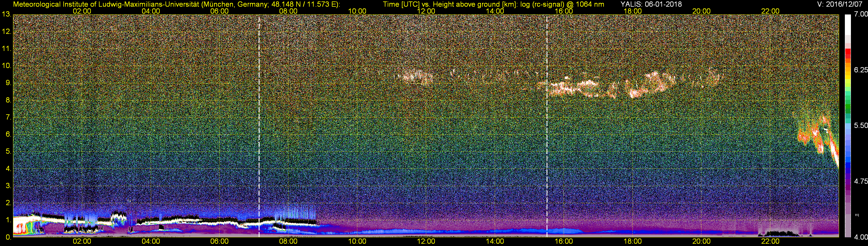Click the Meteorological Institute title text

[x=176, y=4]
